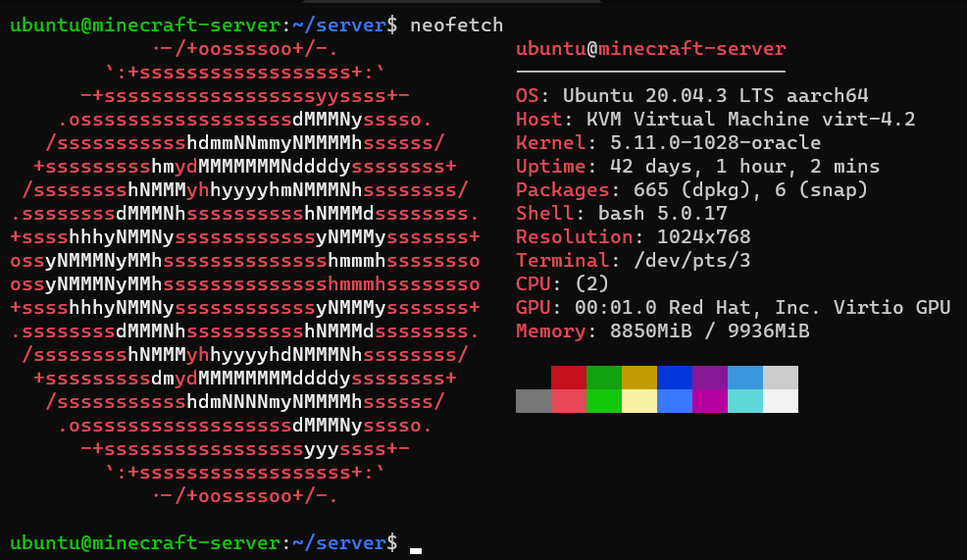This screenshot has height=560, width=967.
Task: Click the dark blue color block
Action: (x=675, y=378)
